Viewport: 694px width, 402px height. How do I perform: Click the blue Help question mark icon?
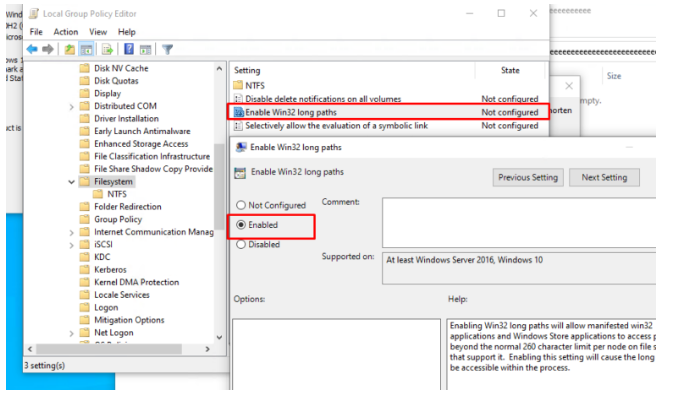point(129,49)
